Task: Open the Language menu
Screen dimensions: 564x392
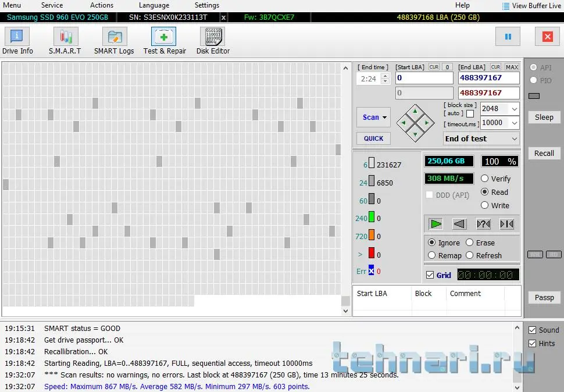Action: pyautogui.click(x=154, y=5)
